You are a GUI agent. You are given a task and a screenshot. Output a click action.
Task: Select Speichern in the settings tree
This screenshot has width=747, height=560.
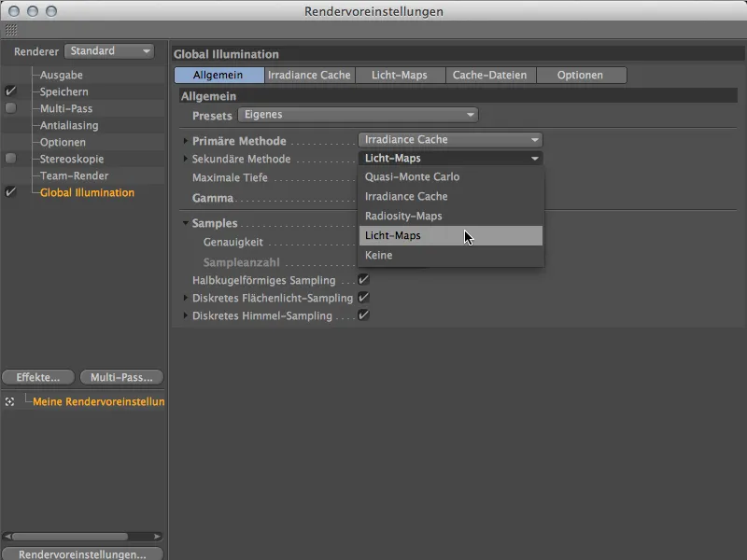pos(63,91)
